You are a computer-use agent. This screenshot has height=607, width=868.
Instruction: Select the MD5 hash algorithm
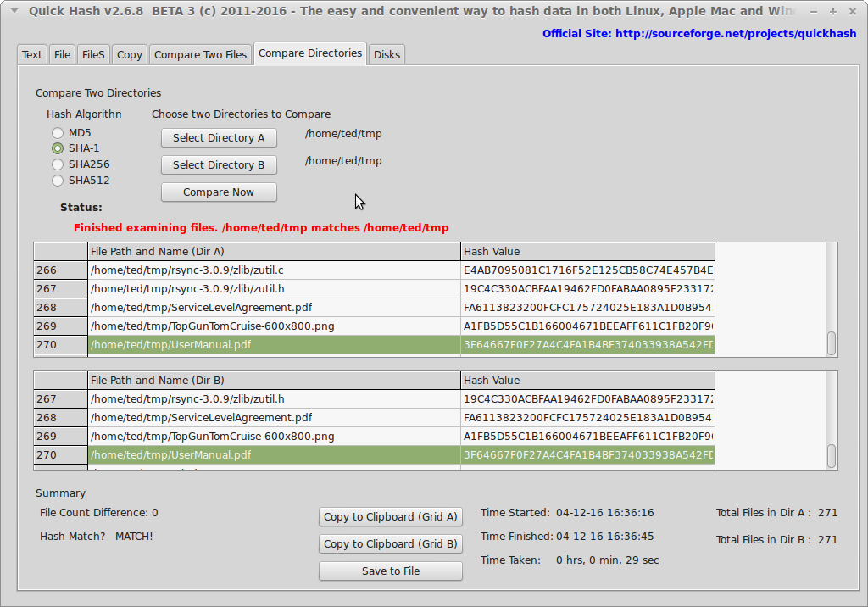pyautogui.click(x=58, y=133)
